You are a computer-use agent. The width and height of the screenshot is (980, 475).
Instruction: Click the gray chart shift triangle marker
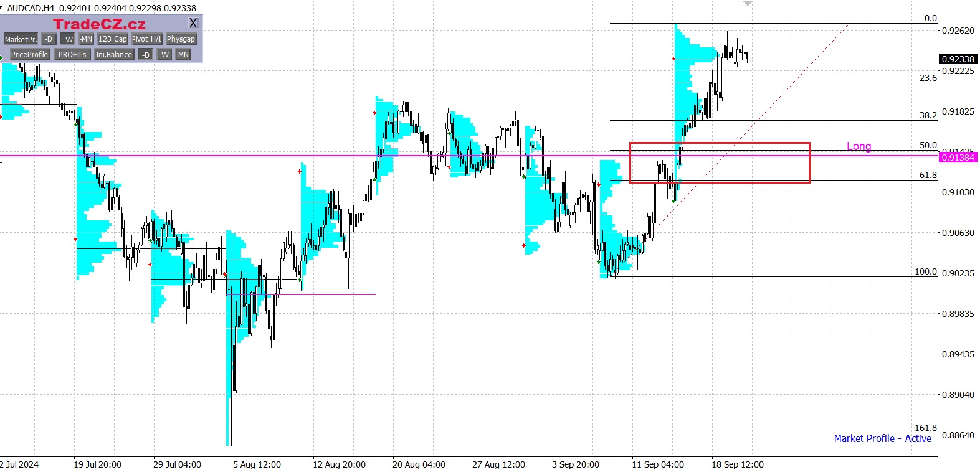point(748,4)
